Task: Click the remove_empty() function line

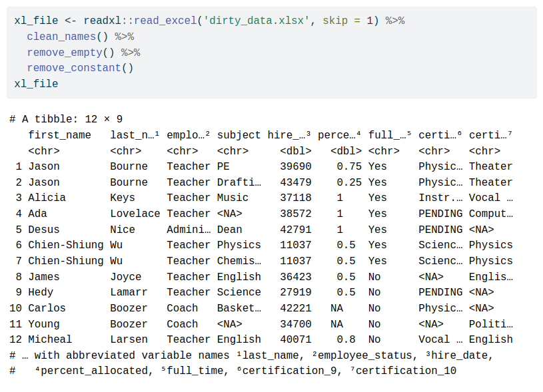Action: tap(71, 53)
